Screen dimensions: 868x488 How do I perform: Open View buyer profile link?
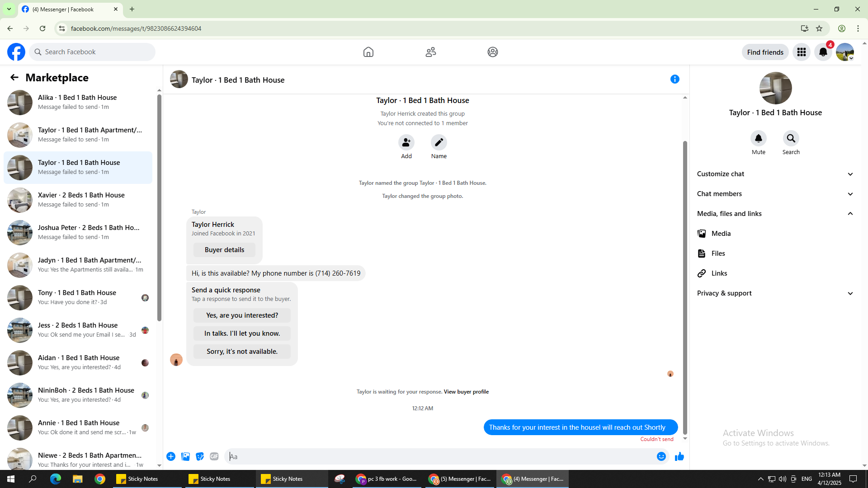[466, 392]
